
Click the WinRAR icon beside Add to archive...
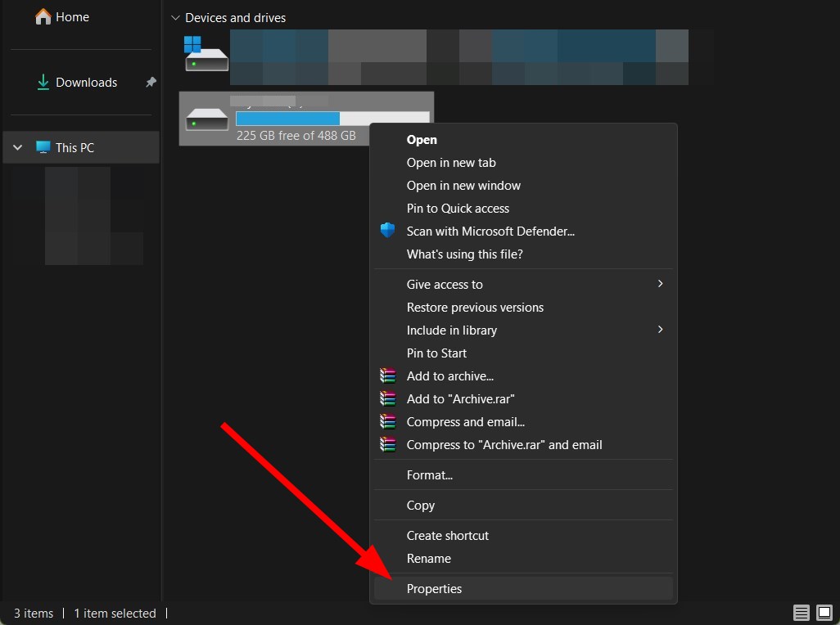pos(388,376)
